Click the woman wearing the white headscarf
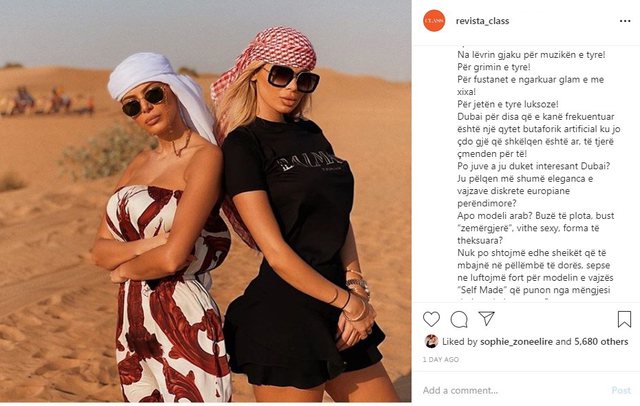The image size is (640, 406). click(161, 229)
